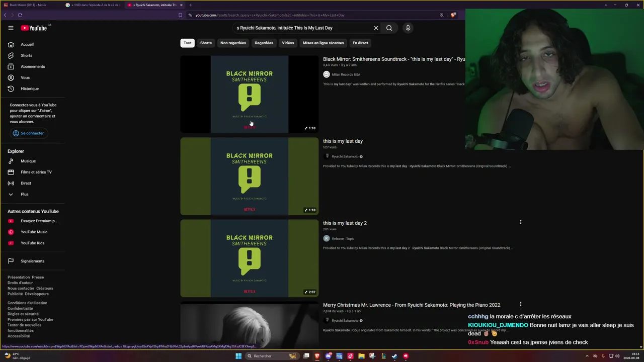The width and height of the screenshot is (644, 362).
Task: Select the Tout filter chip
Action: pos(187,43)
